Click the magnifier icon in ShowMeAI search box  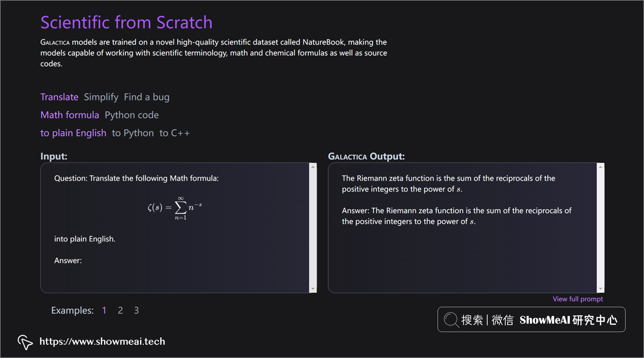tap(451, 320)
